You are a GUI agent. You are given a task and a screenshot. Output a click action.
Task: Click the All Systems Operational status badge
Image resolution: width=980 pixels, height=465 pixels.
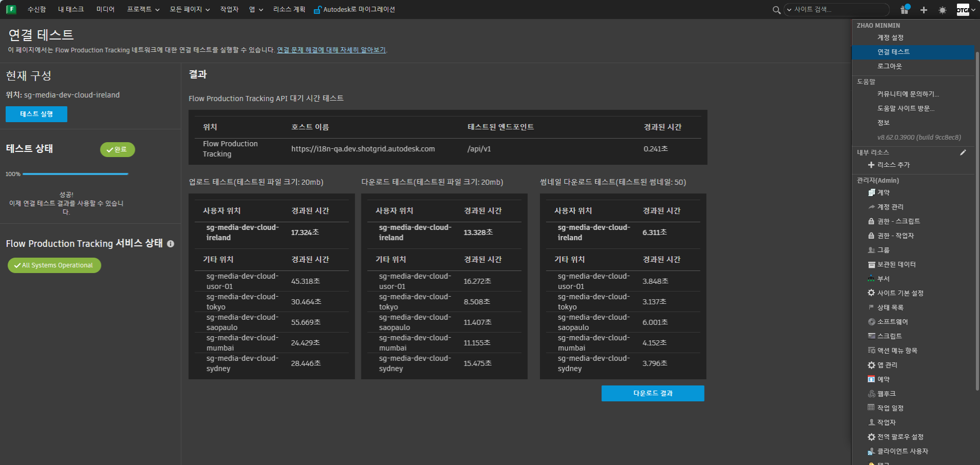coord(54,265)
